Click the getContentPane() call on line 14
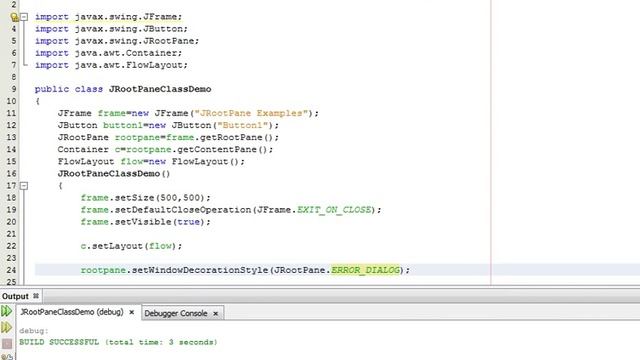640x360 pixels. coord(222,149)
